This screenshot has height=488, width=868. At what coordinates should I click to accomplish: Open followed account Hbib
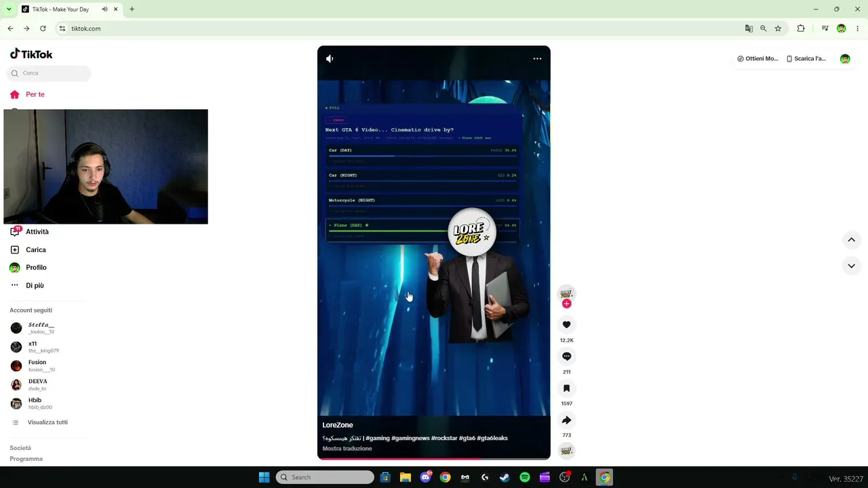[x=31, y=403]
